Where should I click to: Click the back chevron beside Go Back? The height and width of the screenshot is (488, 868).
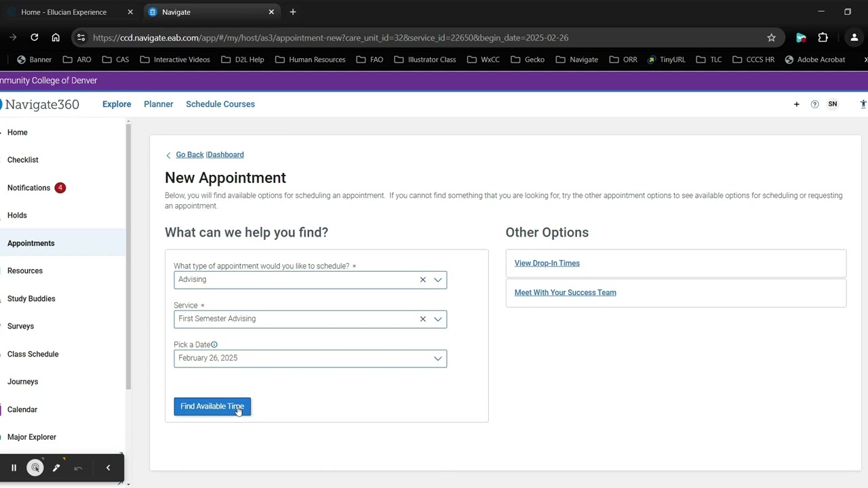click(x=168, y=155)
